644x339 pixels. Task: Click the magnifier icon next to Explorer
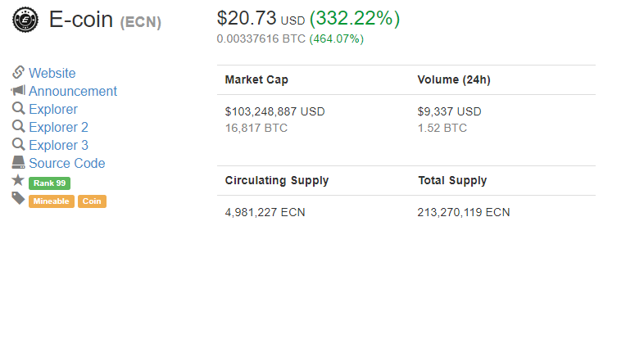pyautogui.click(x=19, y=108)
